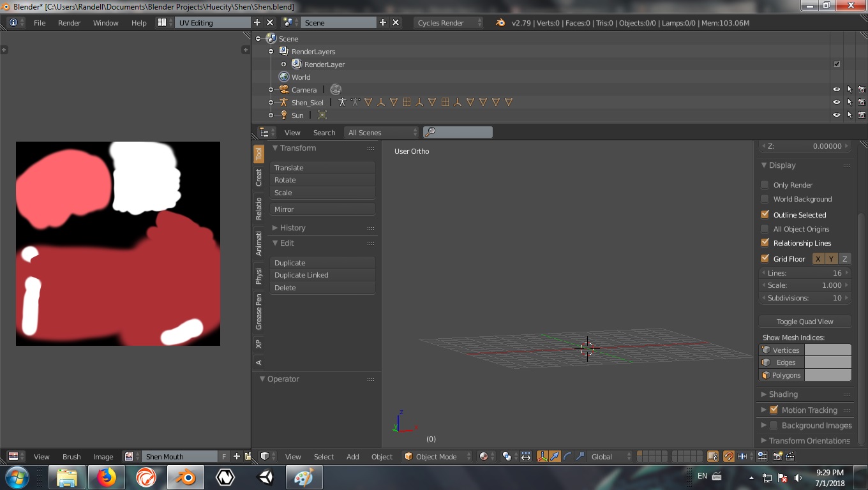Select rotate manipulator arc icon

[567, 456]
